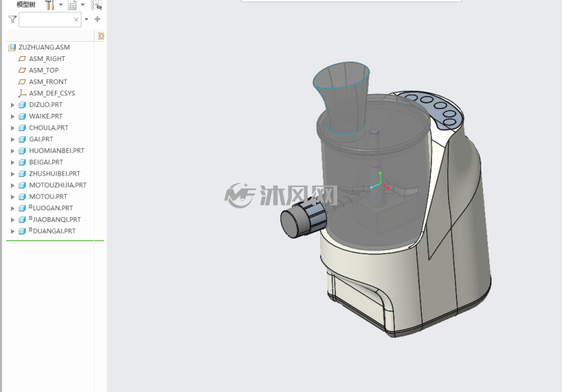This screenshot has width=562, height=392.
Task: Click the part icon of JIAOBANQI.PRT
Action: click(22, 220)
